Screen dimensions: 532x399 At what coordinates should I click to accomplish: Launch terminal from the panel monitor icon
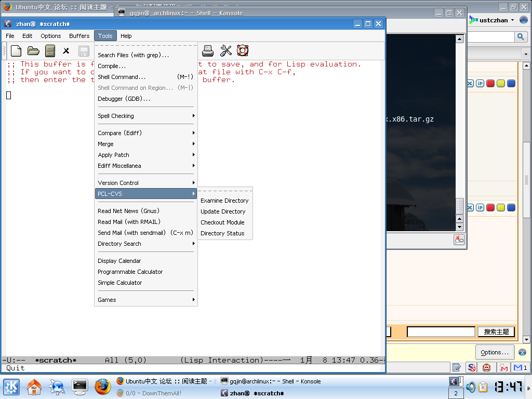[80, 387]
